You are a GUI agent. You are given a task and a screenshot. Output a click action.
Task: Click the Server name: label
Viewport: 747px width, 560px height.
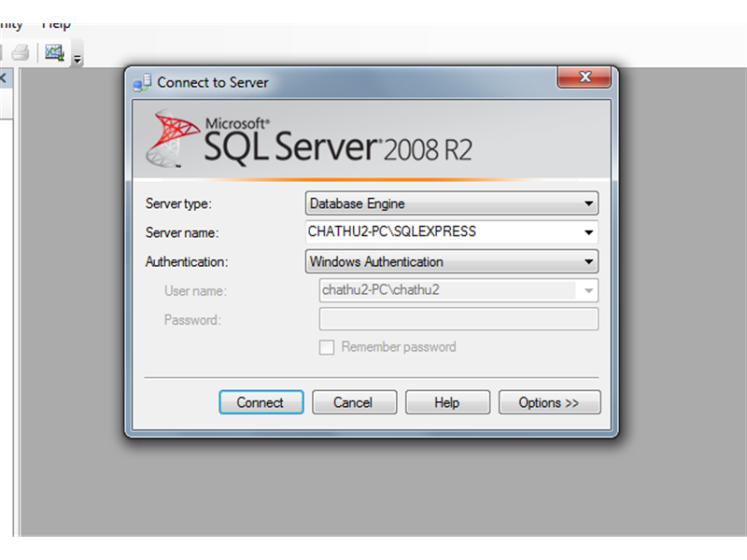tap(182, 232)
